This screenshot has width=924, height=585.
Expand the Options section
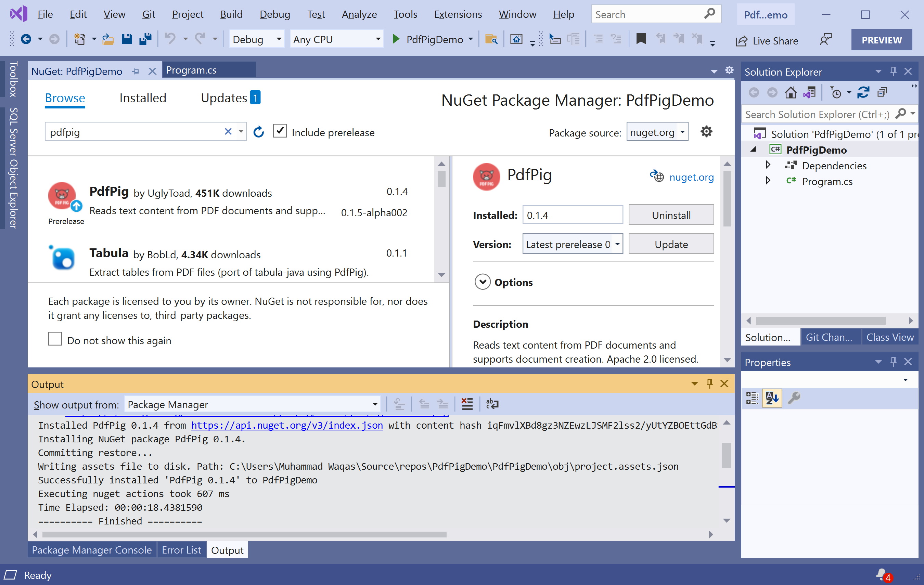click(482, 282)
